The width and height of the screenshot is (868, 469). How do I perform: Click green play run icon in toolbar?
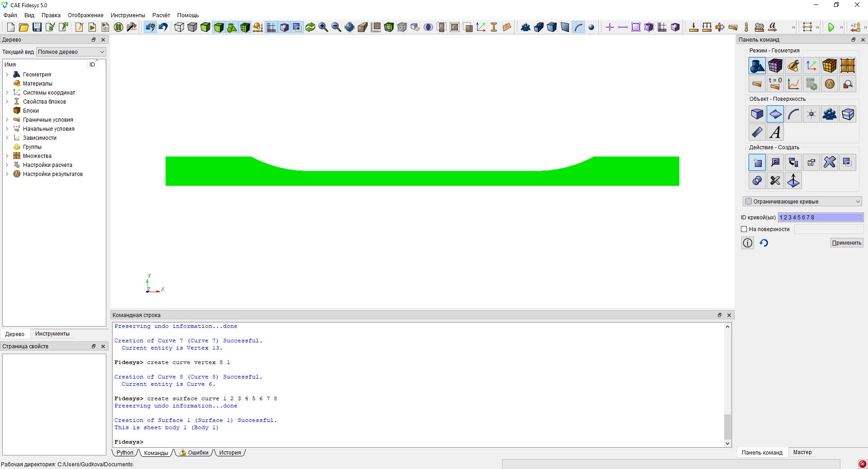point(831,27)
